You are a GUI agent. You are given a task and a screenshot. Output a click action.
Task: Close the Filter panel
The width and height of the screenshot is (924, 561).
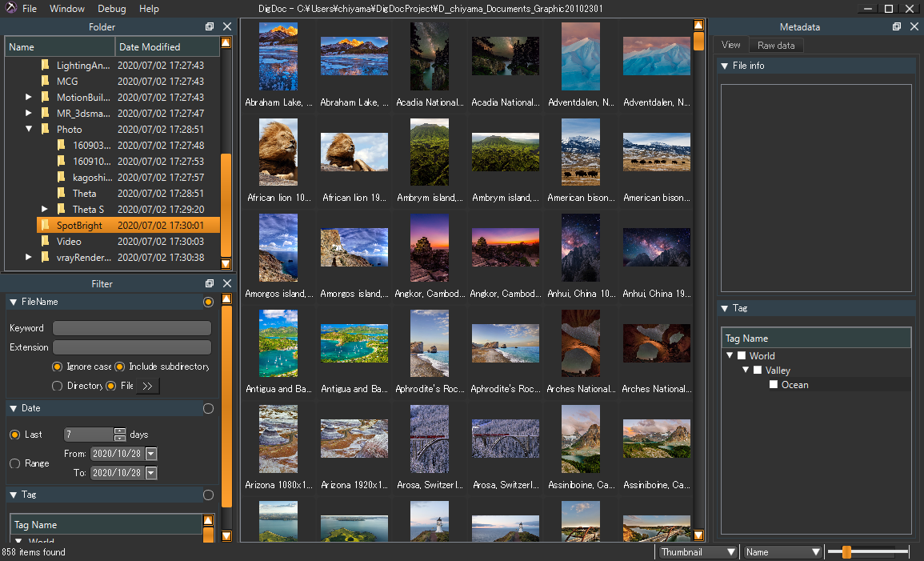point(227,283)
